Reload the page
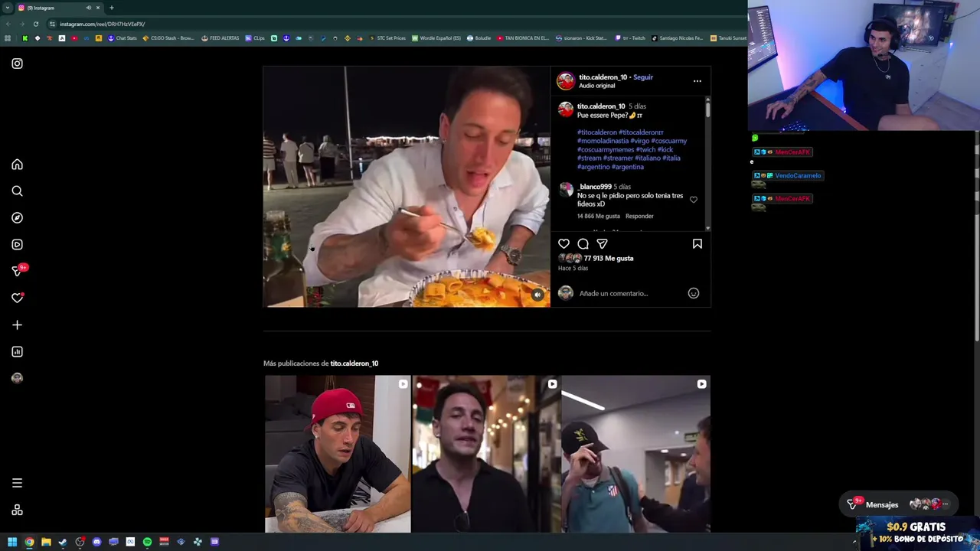 (35, 24)
